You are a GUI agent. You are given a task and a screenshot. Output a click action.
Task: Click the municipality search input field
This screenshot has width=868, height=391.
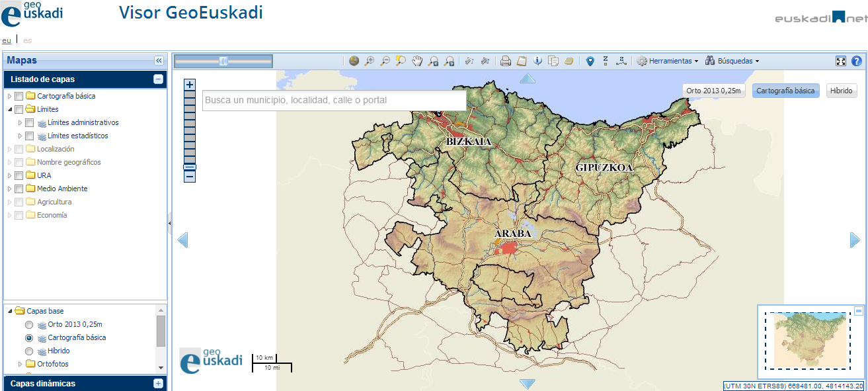pyautogui.click(x=334, y=101)
